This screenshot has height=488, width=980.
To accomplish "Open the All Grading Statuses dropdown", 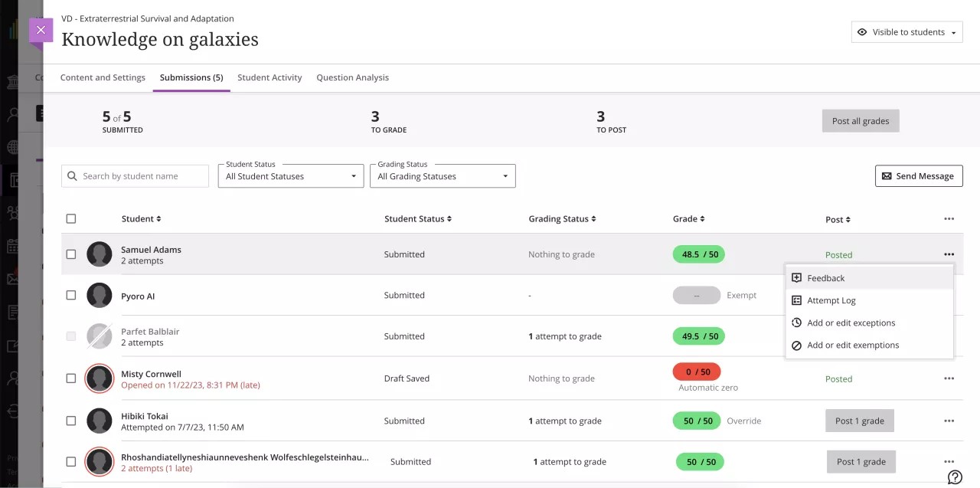I will [443, 175].
